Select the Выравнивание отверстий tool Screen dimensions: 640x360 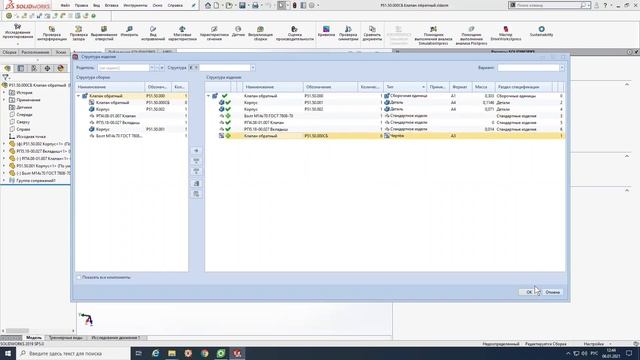pos(104,33)
